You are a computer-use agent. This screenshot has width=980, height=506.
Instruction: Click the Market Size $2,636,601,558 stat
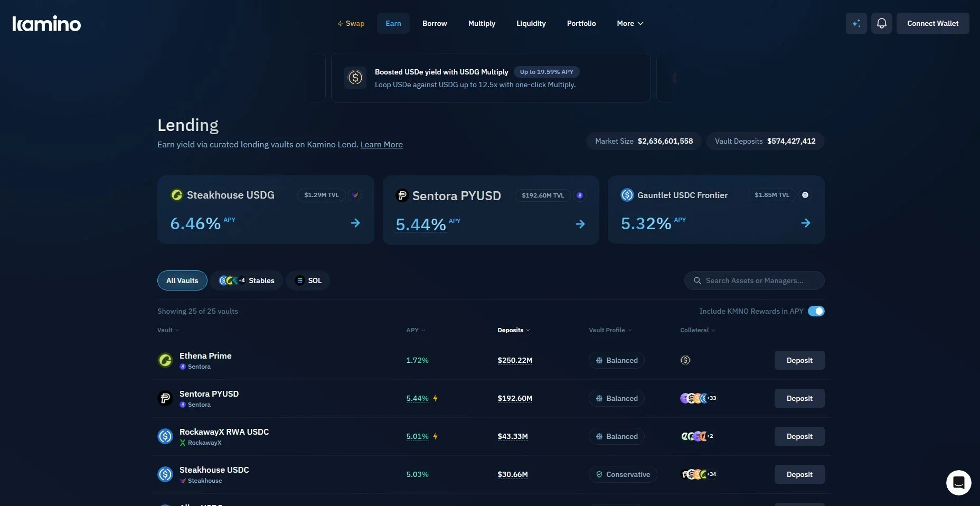coord(644,141)
